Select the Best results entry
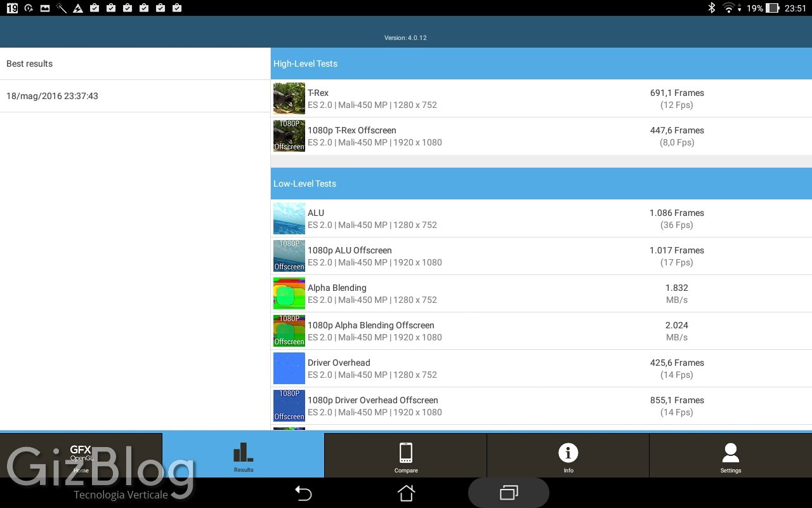The width and height of the screenshot is (812, 508). tap(135, 63)
